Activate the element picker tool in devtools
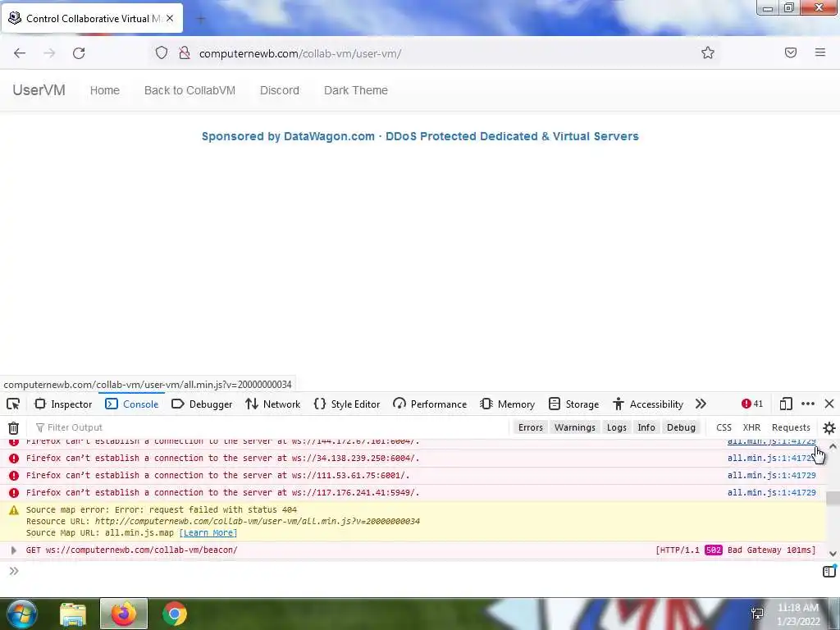The height and width of the screenshot is (630, 840). (x=13, y=404)
